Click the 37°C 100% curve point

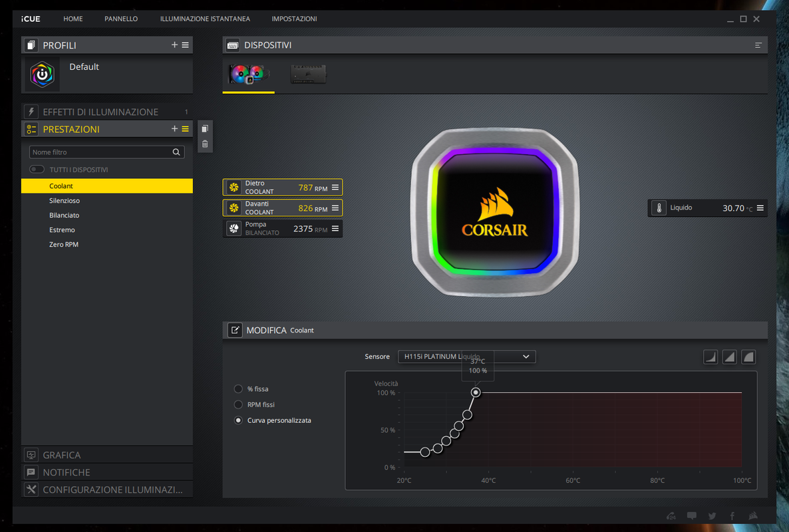476,392
